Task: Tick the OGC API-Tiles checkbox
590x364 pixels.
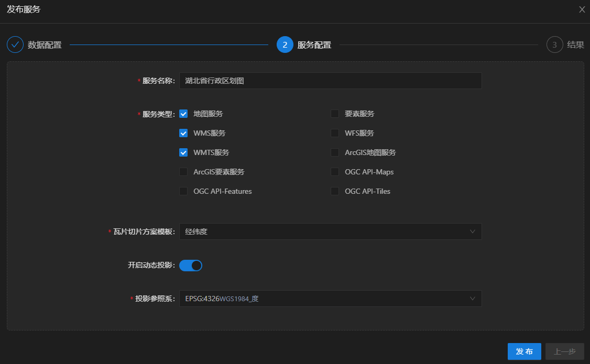Action: (x=335, y=191)
